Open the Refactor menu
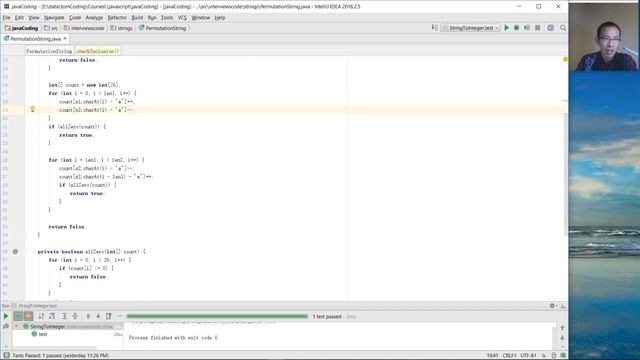 pyautogui.click(x=117, y=18)
